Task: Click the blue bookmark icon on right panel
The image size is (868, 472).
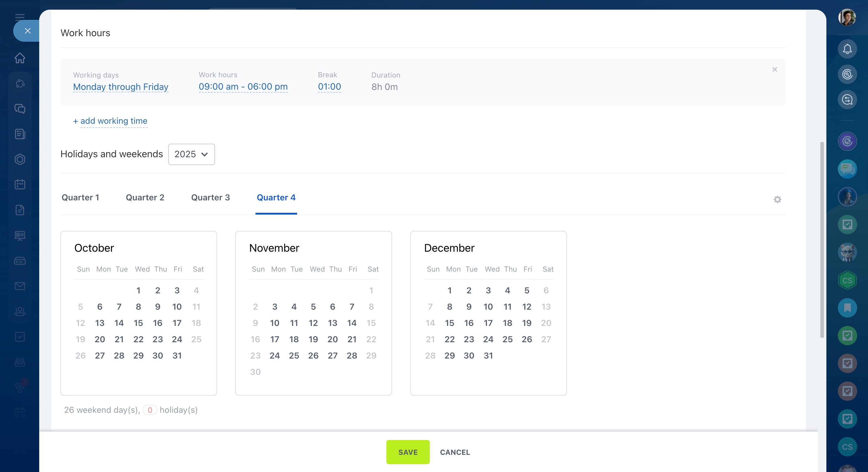Action: 847,308
